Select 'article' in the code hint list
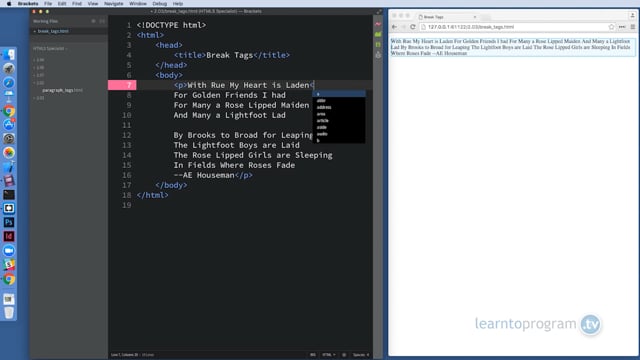The width and height of the screenshot is (640, 360). click(x=339, y=120)
